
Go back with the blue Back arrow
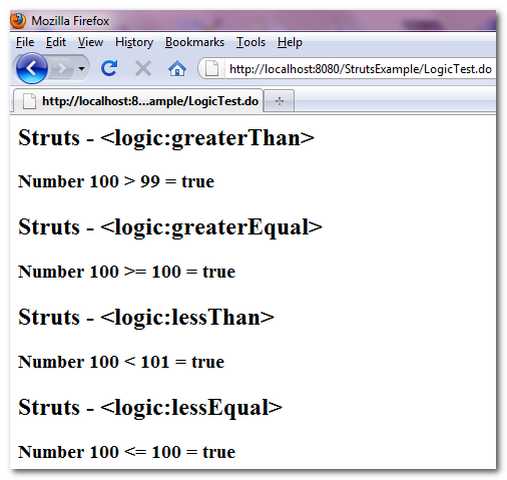click(32, 69)
